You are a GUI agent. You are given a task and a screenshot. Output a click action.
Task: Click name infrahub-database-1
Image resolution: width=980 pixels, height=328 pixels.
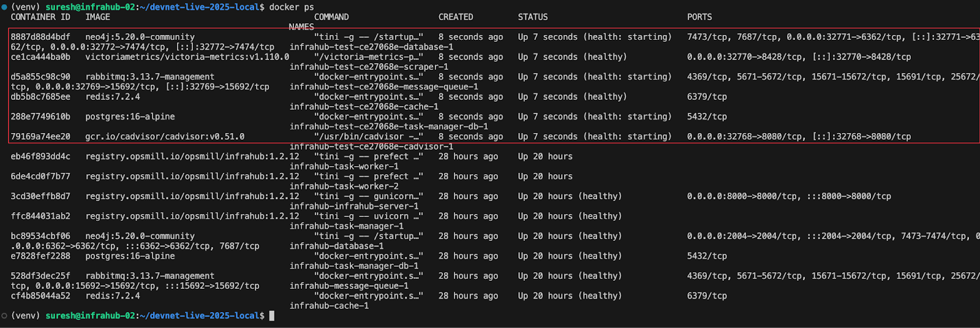point(337,246)
